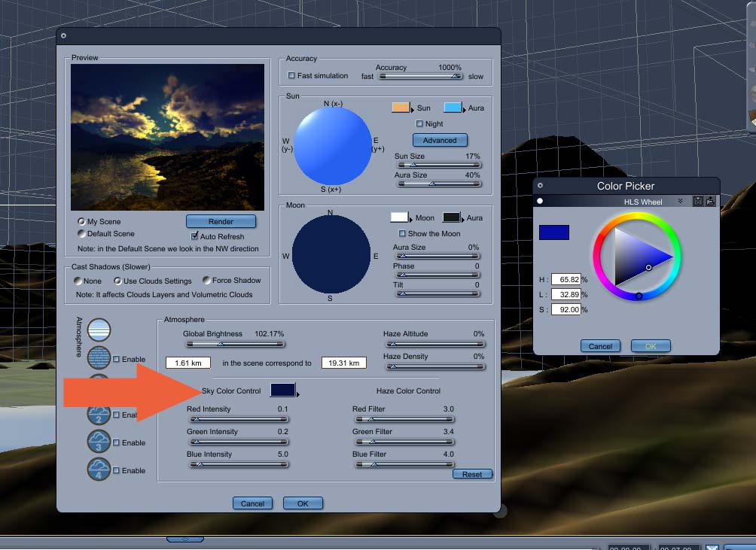
Task: Click the Global Brightness slider
Action: click(x=235, y=344)
